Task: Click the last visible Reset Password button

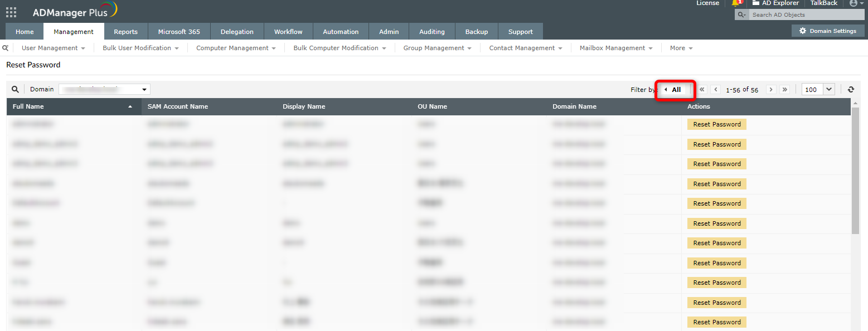Action: tap(717, 322)
